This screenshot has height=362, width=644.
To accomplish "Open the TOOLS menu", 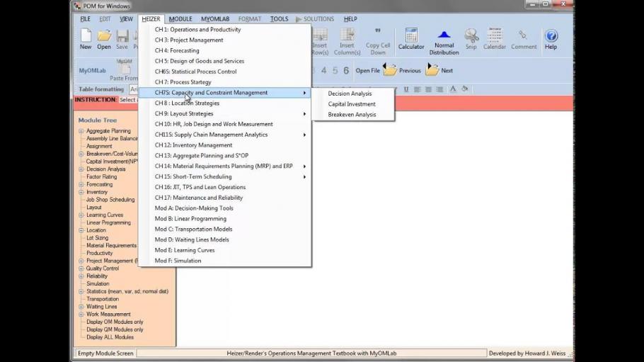I will [x=279, y=19].
